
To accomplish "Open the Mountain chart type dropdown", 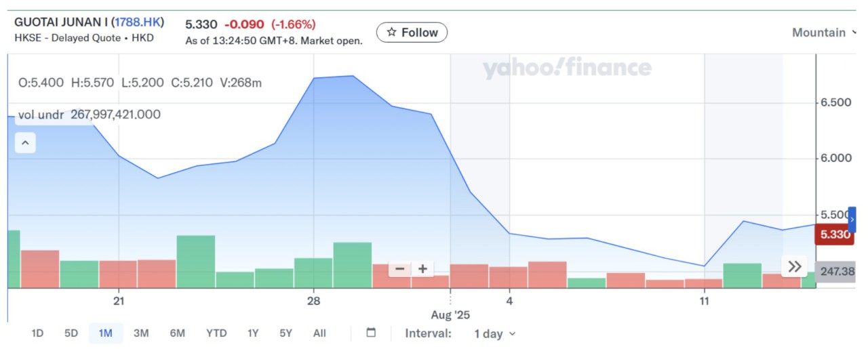I will pos(823,33).
